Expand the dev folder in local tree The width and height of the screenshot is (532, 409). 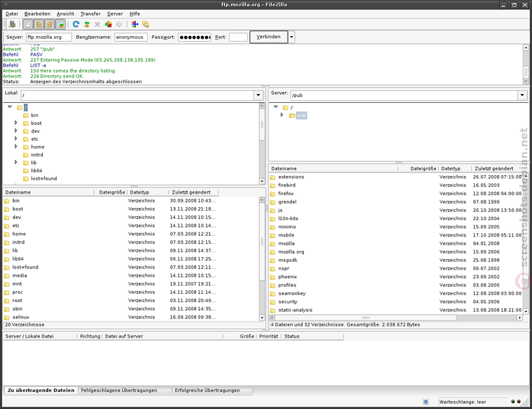(x=16, y=131)
